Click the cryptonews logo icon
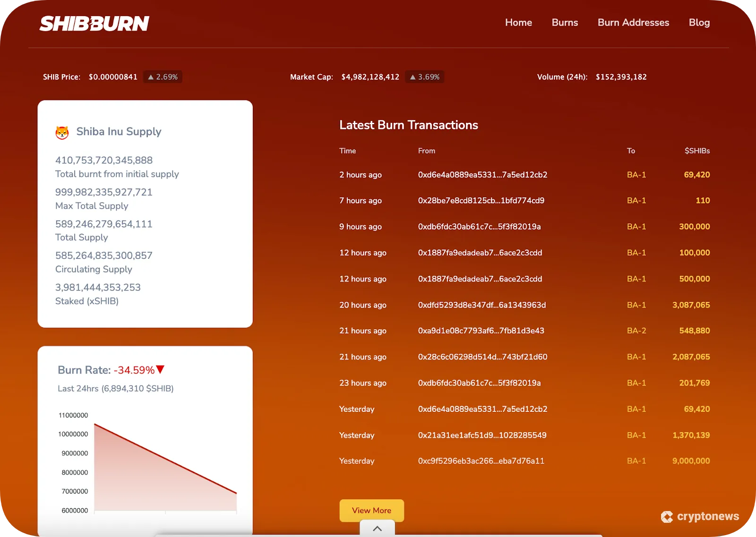This screenshot has width=756, height=537. tap(668, 516)
